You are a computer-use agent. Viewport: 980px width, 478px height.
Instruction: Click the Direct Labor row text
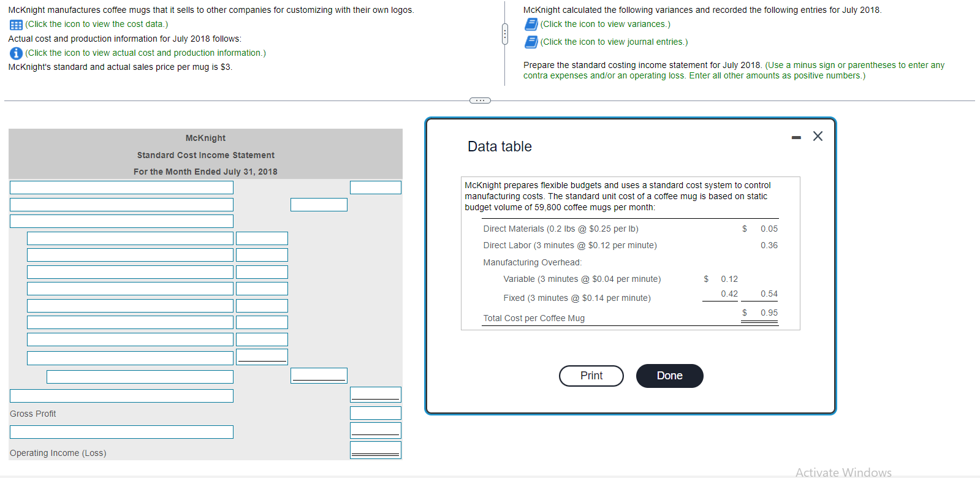click(x=570, y=245)
